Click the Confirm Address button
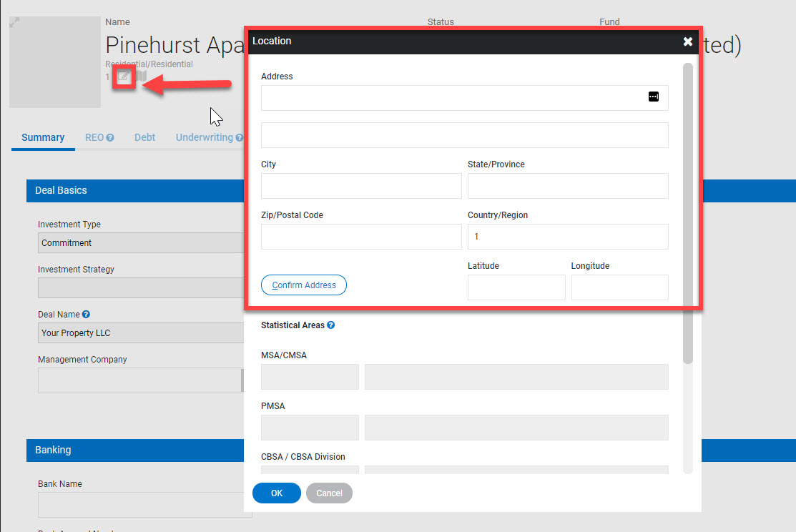The width and height of the screenshot is (796, 532). (x=303, y=285)
